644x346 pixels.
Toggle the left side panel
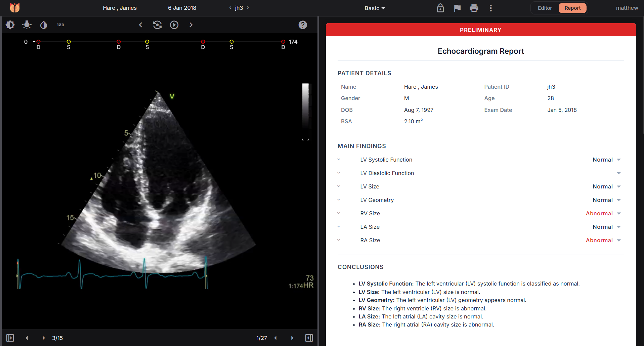click(10, 338)
